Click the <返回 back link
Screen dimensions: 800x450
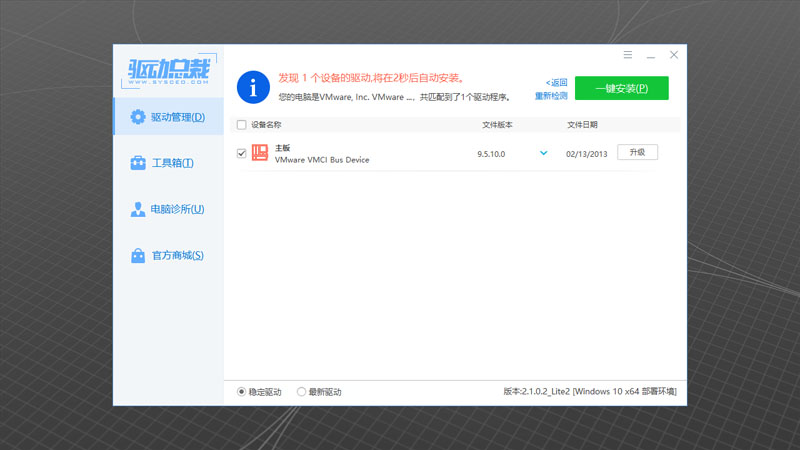coord(556,82)
